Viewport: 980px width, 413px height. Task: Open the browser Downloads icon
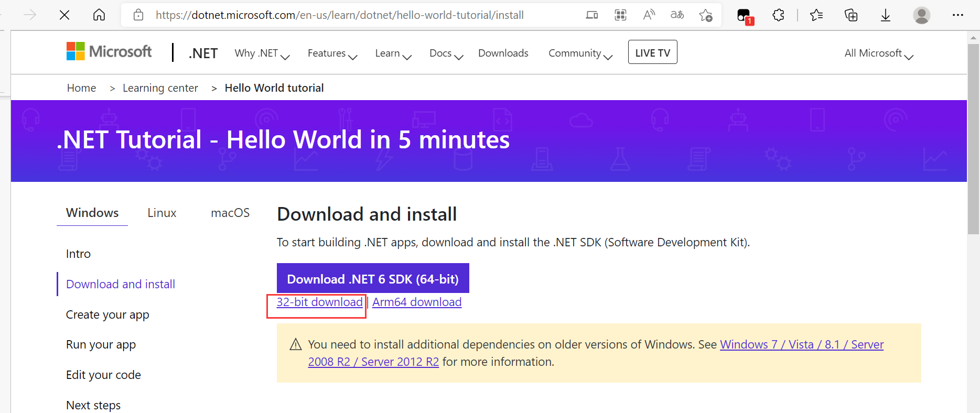(886, 15)
